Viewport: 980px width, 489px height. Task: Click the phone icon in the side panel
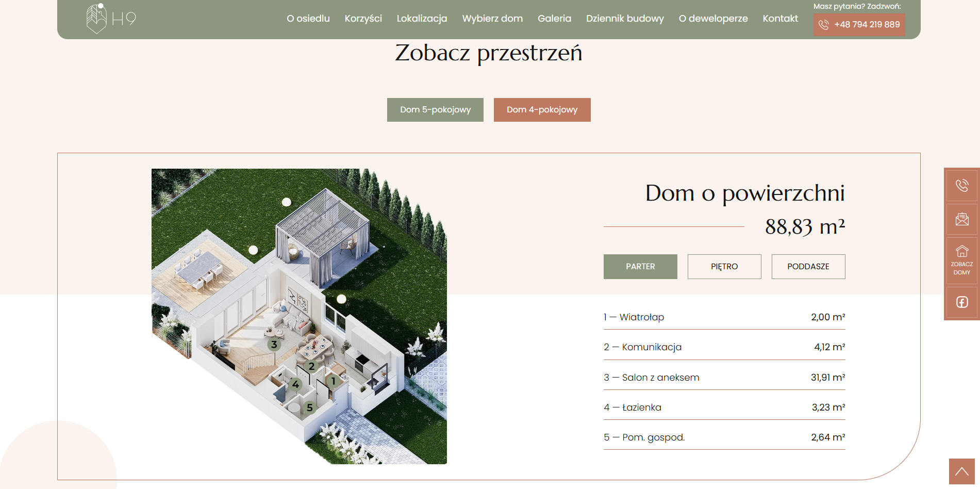(962, 186)
